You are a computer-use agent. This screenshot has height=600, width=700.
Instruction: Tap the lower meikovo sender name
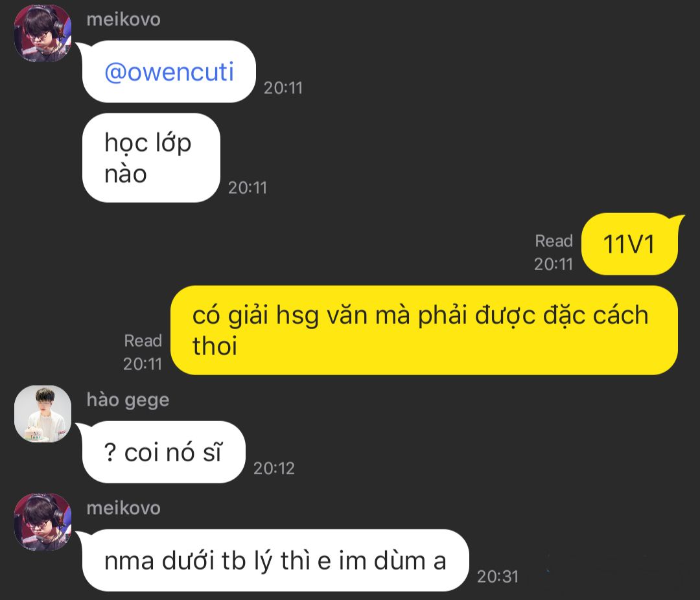coord(124,508)
